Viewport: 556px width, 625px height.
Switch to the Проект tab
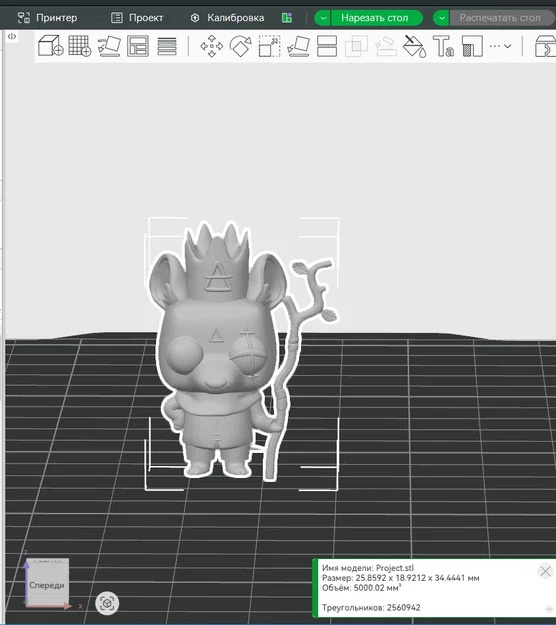(137, 18)
